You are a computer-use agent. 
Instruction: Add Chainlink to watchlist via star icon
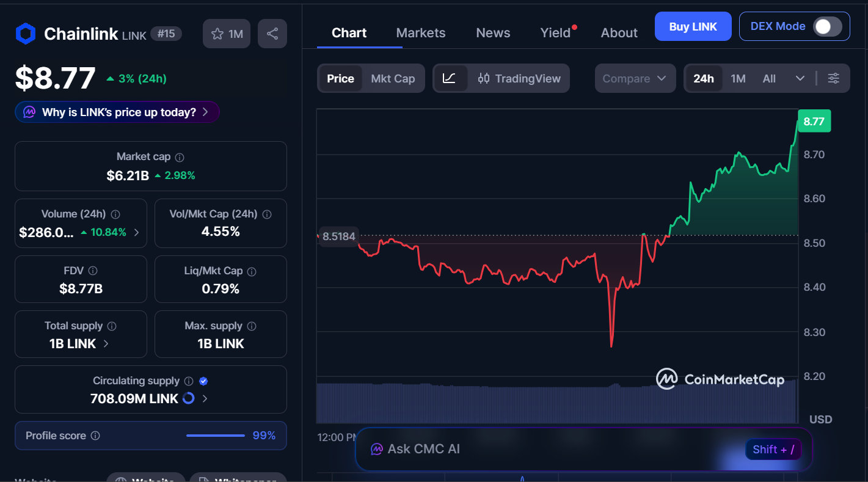(x=219, y=33)
